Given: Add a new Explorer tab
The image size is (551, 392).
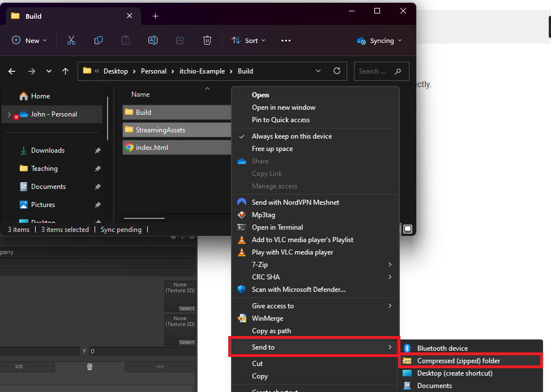Looking at the screenshot, I should (x=155, y=16).
